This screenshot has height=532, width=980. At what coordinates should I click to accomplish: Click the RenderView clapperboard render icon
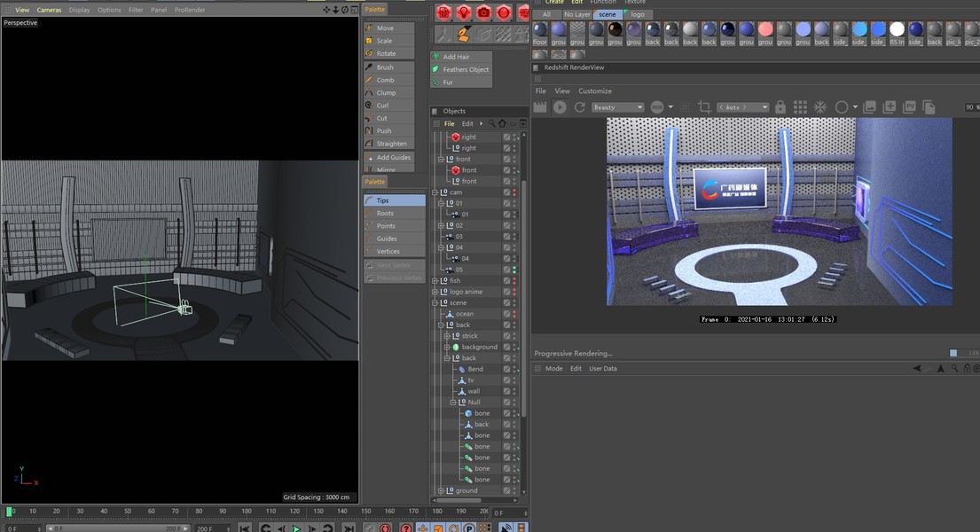coord(540,107)
